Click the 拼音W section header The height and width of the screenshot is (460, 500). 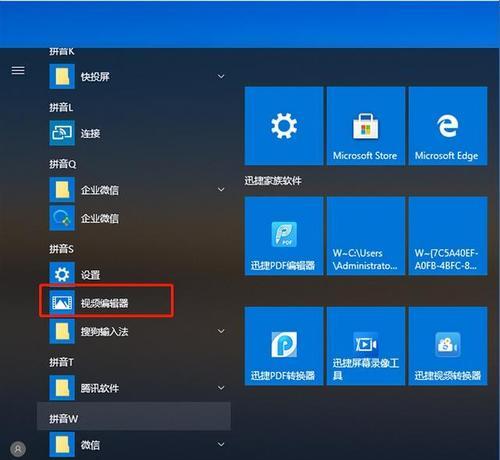pyautogui.click(x=133, y=416)
